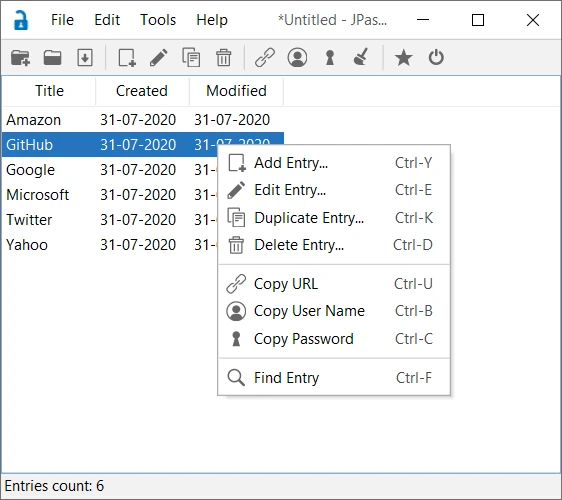Viewport: 562px width, 500px height.
Task: Click the trash Delete Entry toolbar icon
Action: coord(224,57)
